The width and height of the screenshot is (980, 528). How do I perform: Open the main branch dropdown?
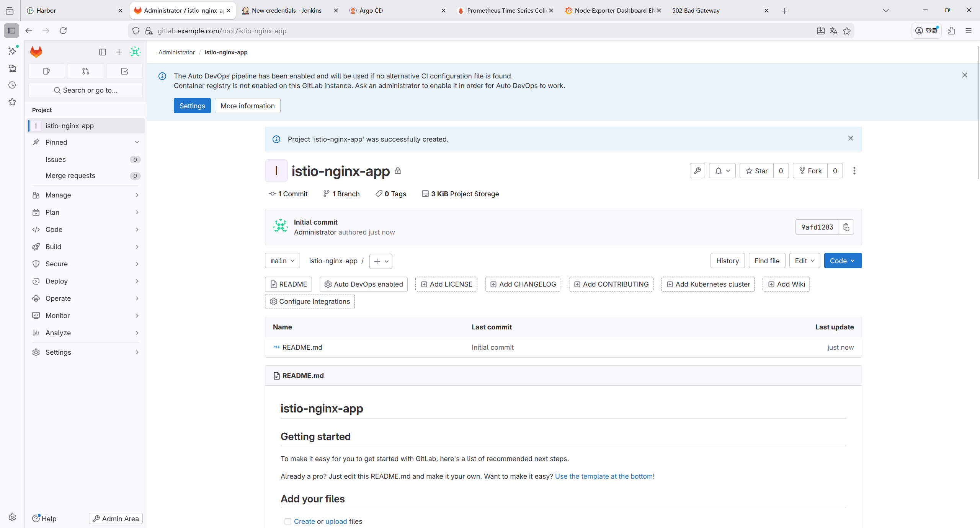pos(282,261)
